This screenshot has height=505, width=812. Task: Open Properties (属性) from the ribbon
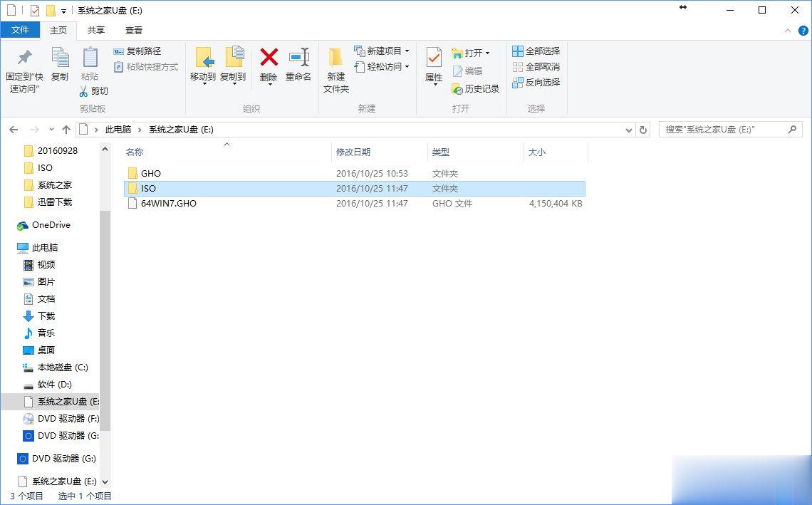click(x=434, y=66)
